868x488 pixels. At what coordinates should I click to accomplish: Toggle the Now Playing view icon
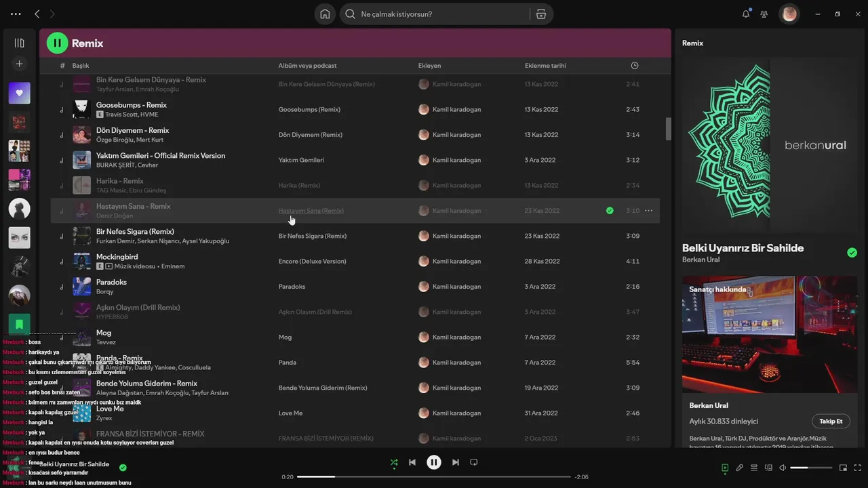[725, 468]
